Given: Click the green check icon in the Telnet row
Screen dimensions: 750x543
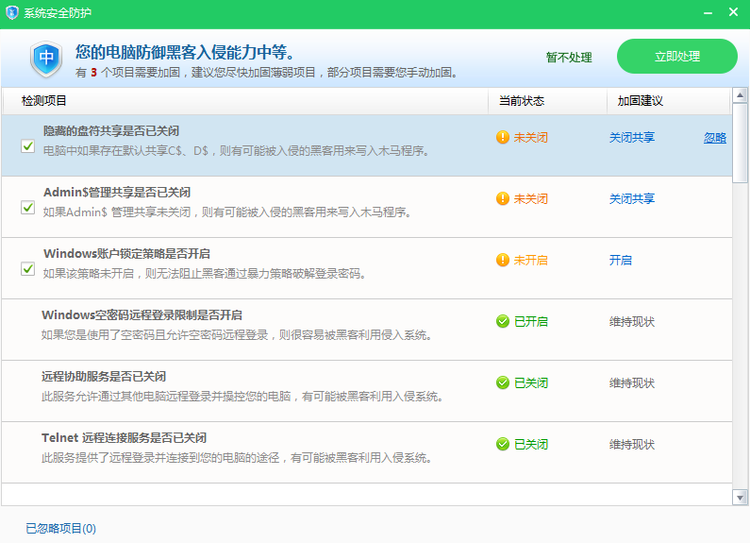Looking at the screenshot, I should point(503,444).
